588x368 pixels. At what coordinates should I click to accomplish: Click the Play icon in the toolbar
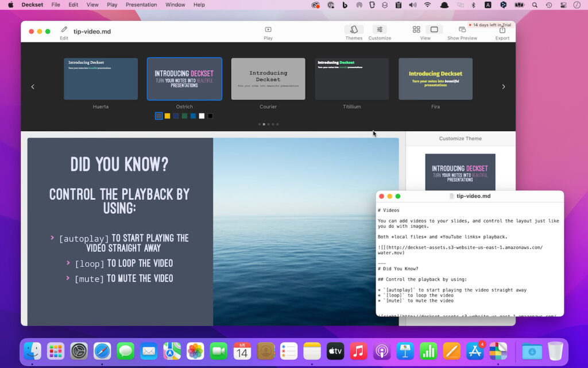point(268,30)
